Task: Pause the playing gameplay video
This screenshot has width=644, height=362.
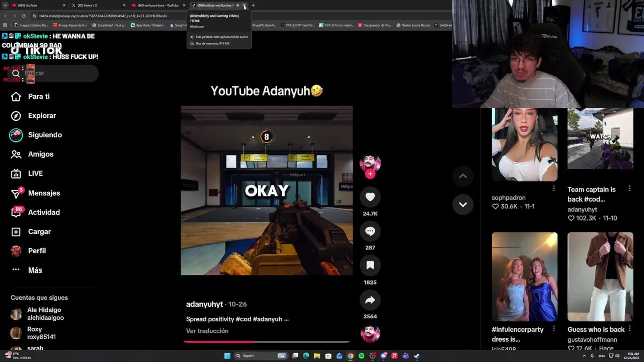Action: (x=267, y=191)
